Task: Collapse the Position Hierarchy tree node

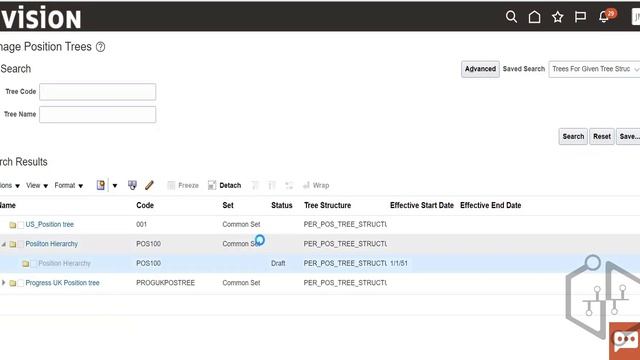Action: coord(4,244)
